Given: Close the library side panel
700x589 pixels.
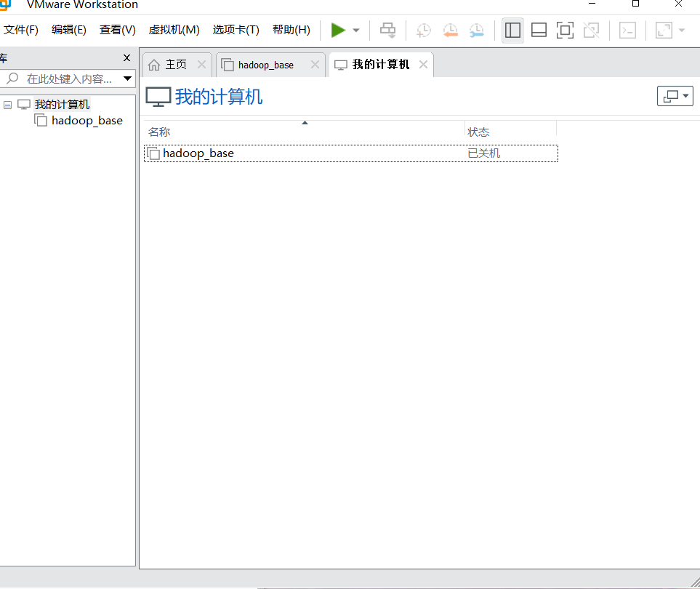Looking at the screenshot, I should pyautogui.click(x=126, y=57).
